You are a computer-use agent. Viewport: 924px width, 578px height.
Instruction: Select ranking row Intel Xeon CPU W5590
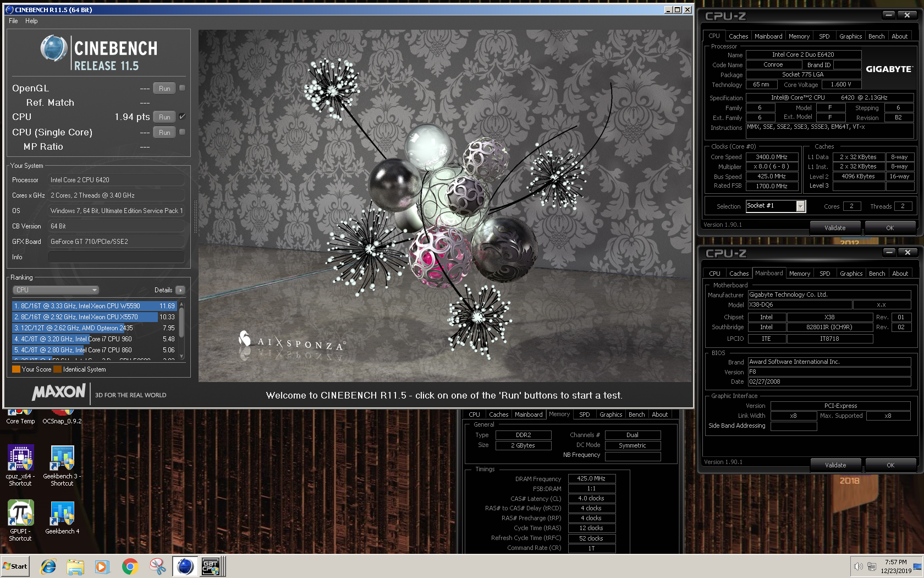coord(94,306)
